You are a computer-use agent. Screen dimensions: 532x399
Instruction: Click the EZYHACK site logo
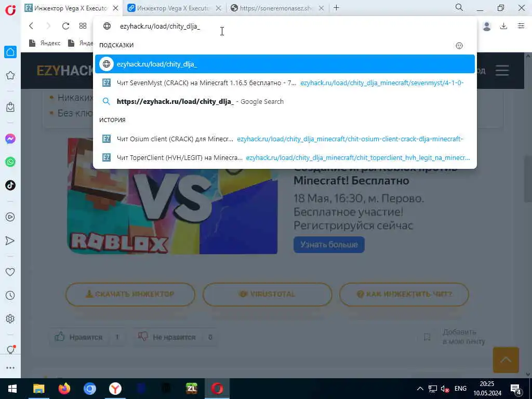coord(64,71)
